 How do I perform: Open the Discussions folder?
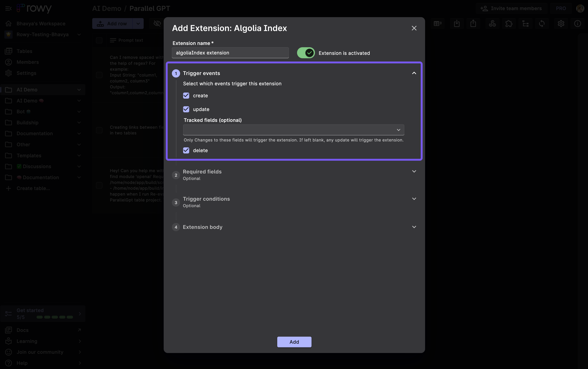coord(42,166)
